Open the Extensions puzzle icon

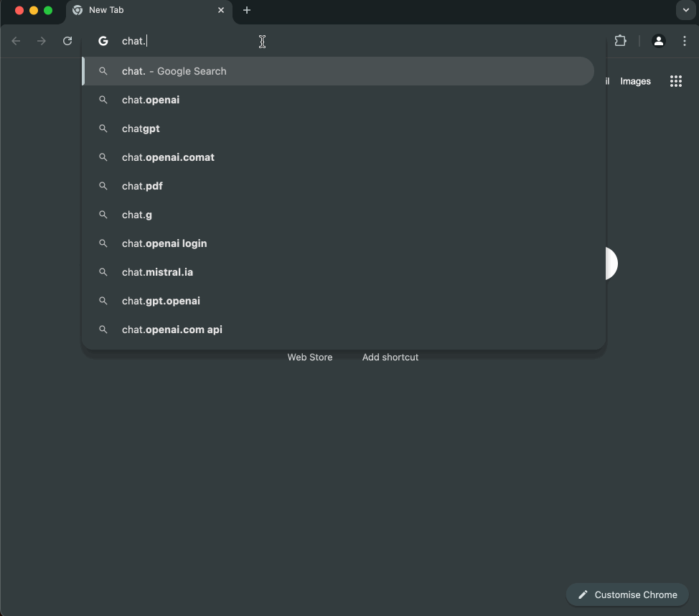(621, 41)
